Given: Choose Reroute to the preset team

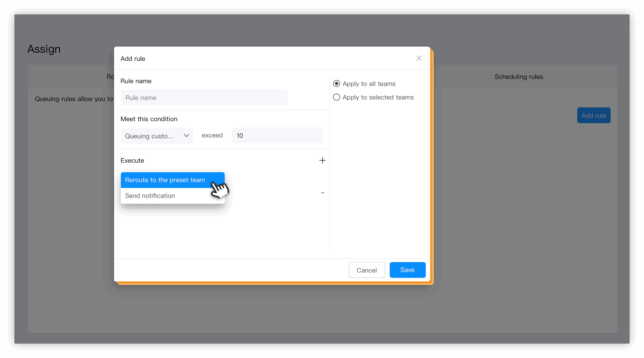Looking at the screenshot, I should [165, 180].
